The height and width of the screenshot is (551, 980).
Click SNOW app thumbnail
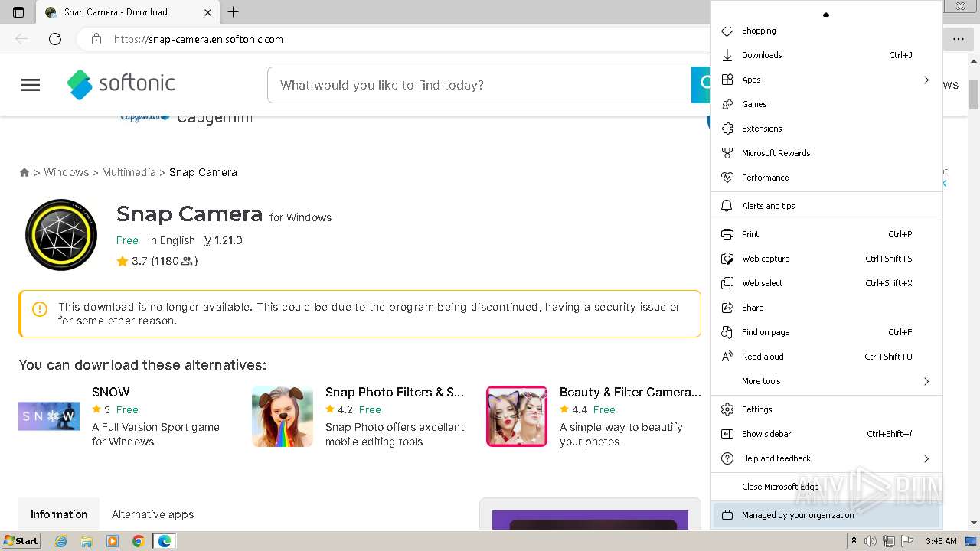(49, 416)
